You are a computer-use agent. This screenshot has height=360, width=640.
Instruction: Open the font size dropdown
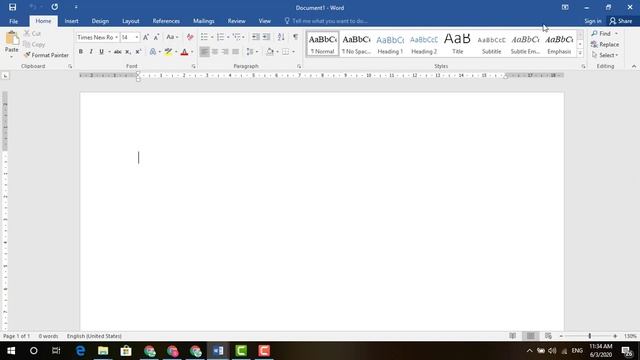[x=137, y=37]
